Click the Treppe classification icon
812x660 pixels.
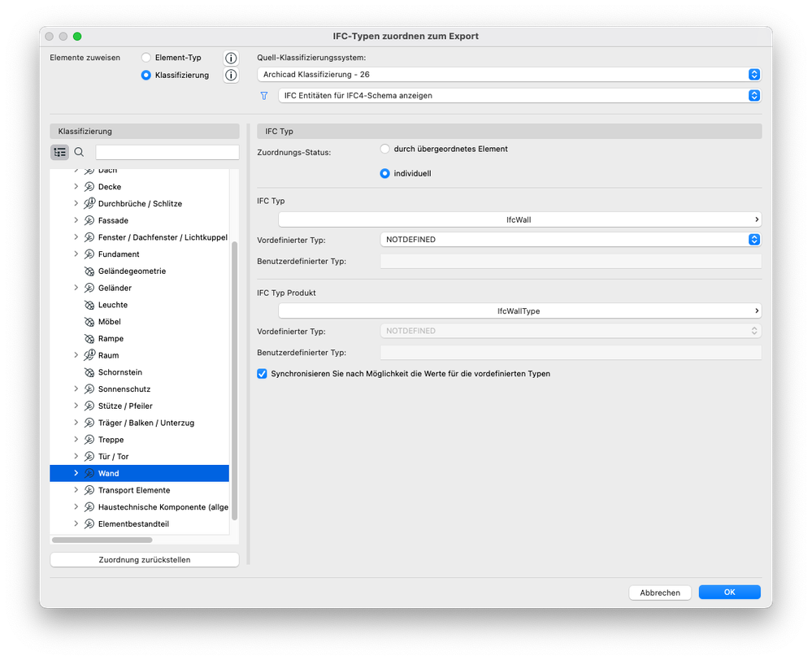point(89,440)
